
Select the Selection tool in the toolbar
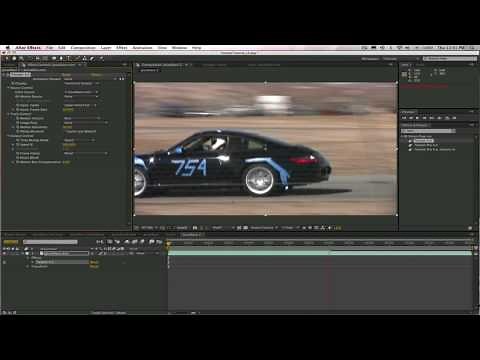coord(7,58)
